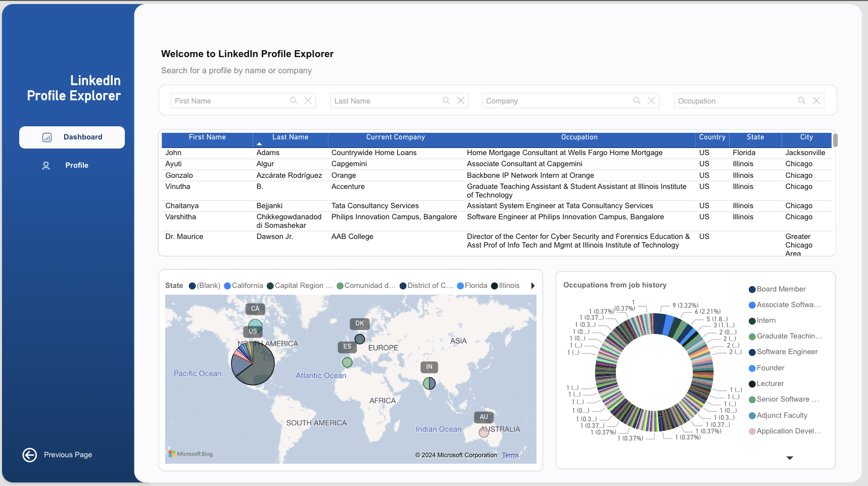Expand more occupations legend down arrow
Screen dimensions: 868x486
(790, 458)
